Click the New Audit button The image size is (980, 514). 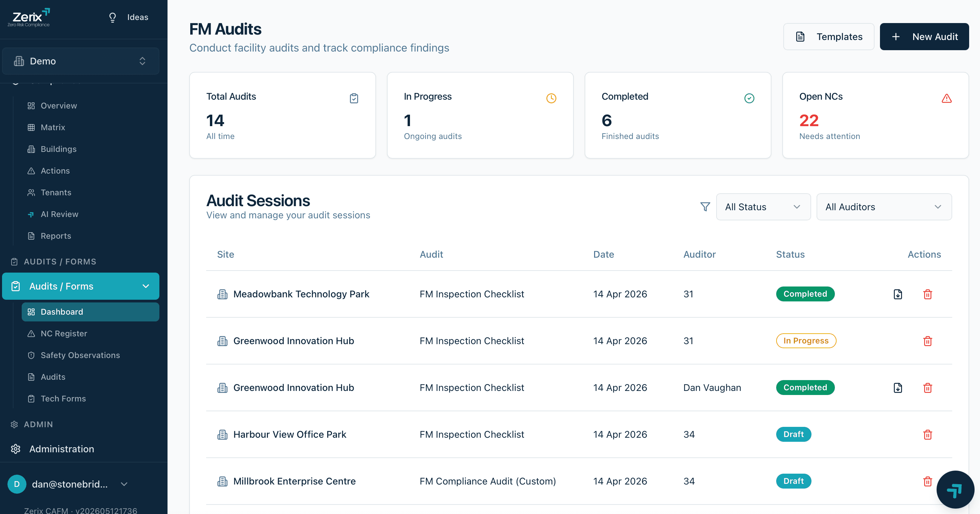[x=924, y=37]
